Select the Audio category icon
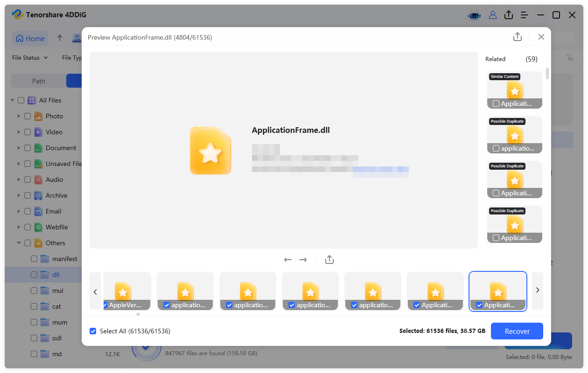The height and width of the screenshot is (373, 588). (38, 180)
